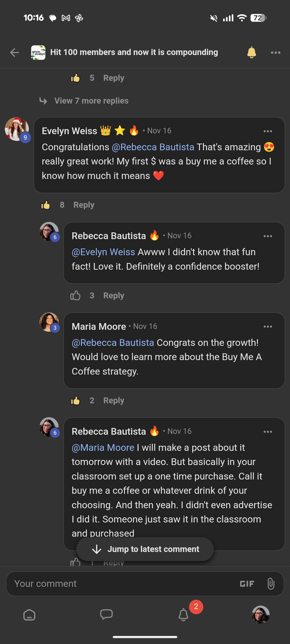This screenshot has width=290, height=644.
Task: Reply to Evelyn Weiss's congratulations comment
Action: pos(84,205)
